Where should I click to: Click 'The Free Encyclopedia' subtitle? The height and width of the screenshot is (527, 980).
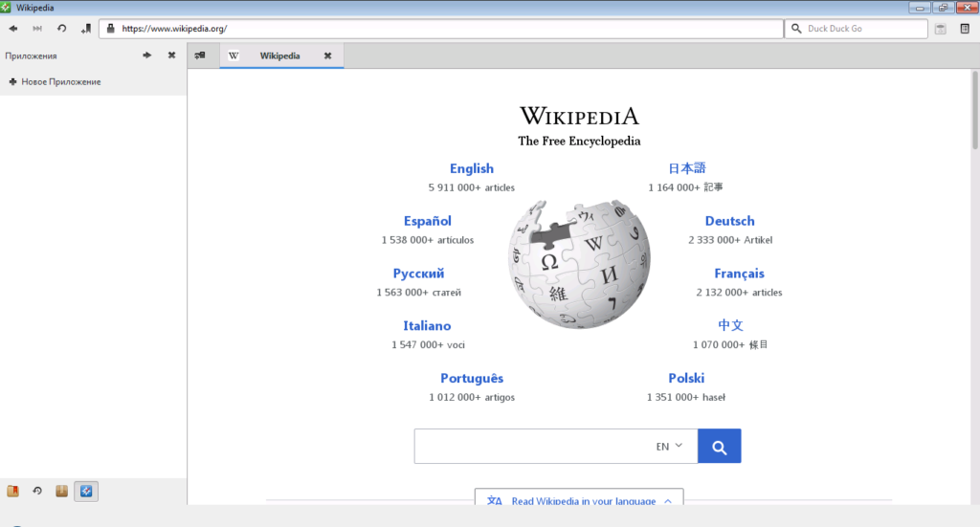pyautogui.click(x=579, y=142)
